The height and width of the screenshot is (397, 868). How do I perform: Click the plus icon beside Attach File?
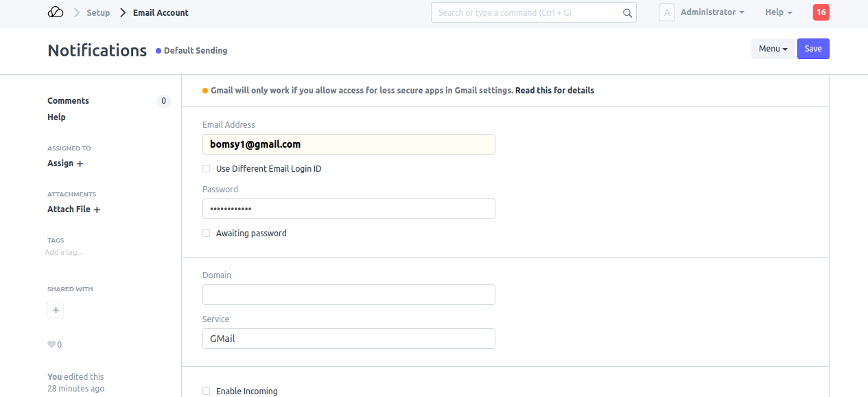[x=97, y=209]
